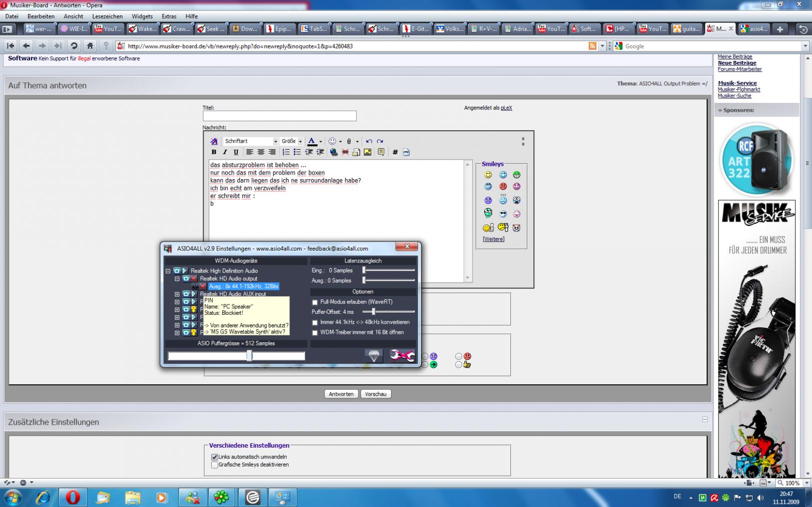Viewport: 812px width, 507px height.
Task: Open text color dropdown arrow
Action: (x=321, y=141)
